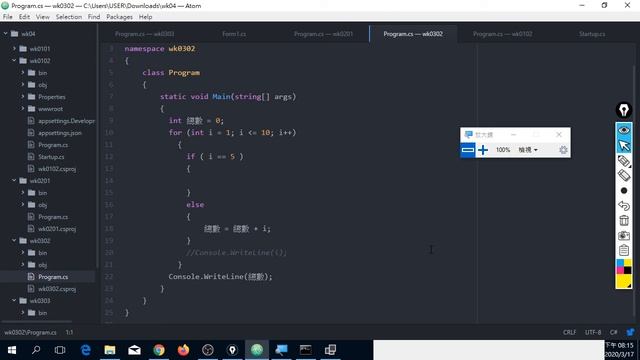640x360 pixels.
Task: Open wk0201.csproj in the tree
Action: click(x=57, y=229)
